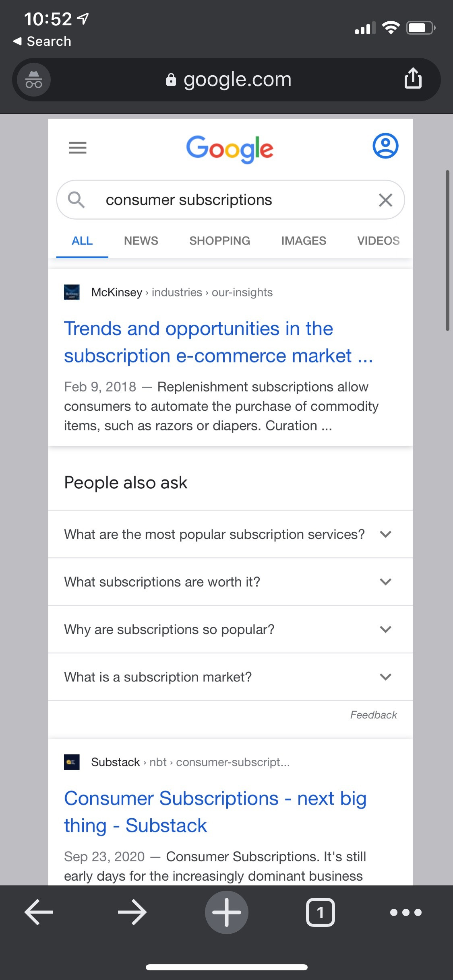The image size is (453, 980).
Task: Open the Substack Consumer Subscriptions result
Action: [x=215, y=811]
